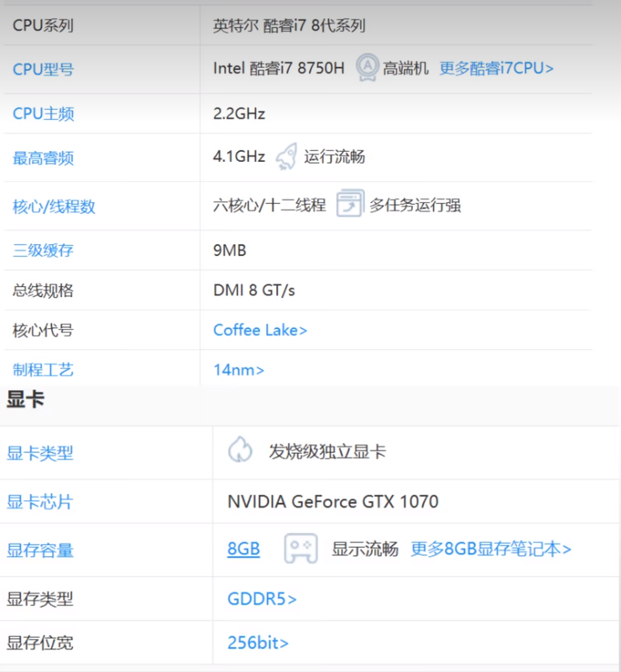Click the 9MB cache value
Viewport: 621px width, 672px height.
pyautogui.click(x=230, y=250)
